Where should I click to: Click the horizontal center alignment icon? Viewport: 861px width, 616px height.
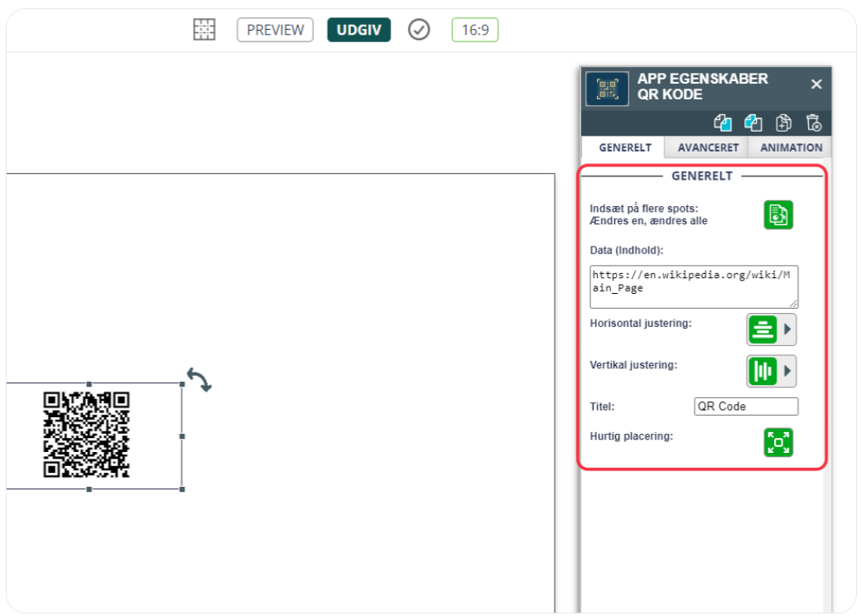[x=762, y=330]
